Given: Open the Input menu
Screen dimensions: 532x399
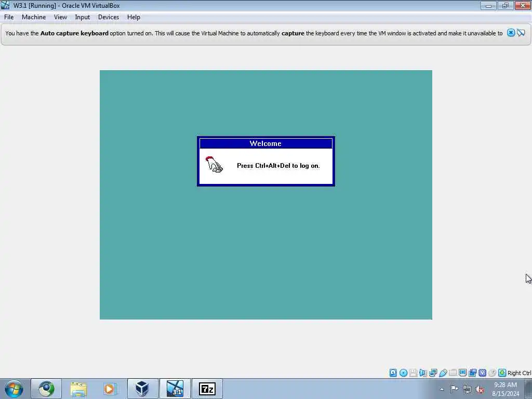Looking at the screenshot, I should tap(82, 17).
